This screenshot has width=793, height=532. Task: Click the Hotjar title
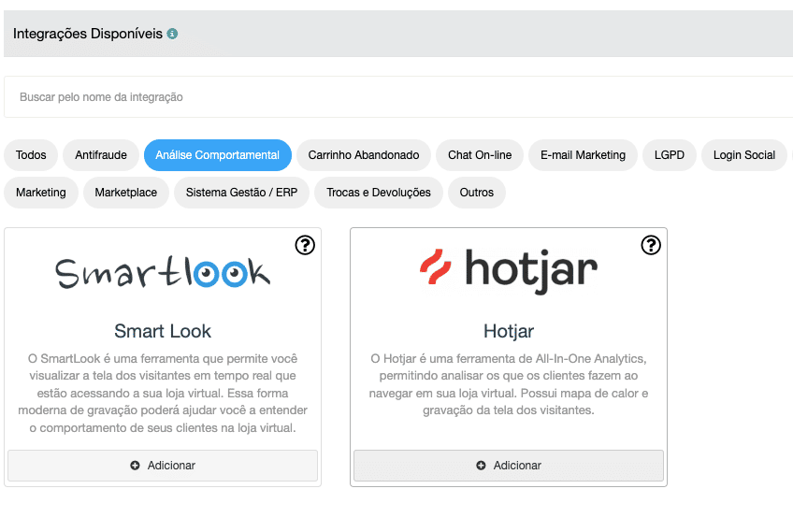pyautogui.click(x=509, y=331)
